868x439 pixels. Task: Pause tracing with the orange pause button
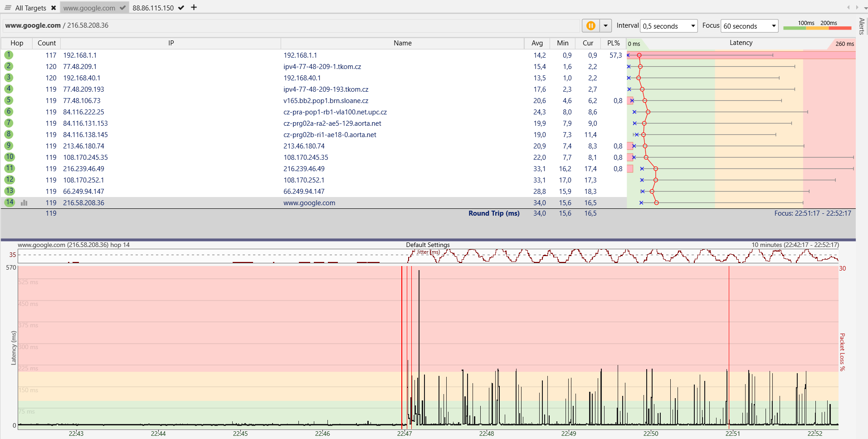click(590, 26)
